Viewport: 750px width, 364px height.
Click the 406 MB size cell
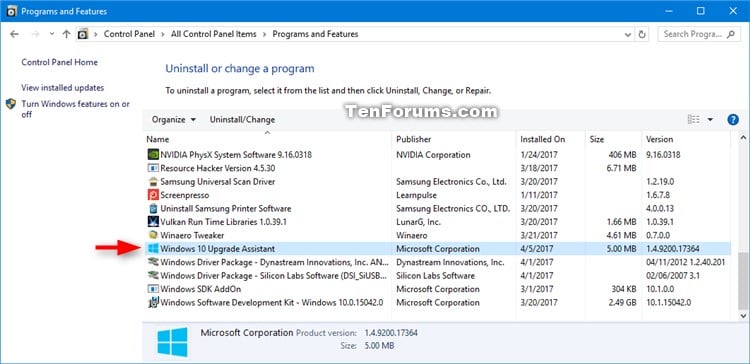click(x=622, y=154)
